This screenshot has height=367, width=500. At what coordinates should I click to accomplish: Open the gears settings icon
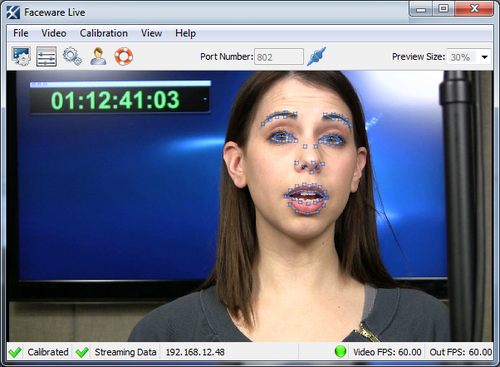tap(72, 56)
